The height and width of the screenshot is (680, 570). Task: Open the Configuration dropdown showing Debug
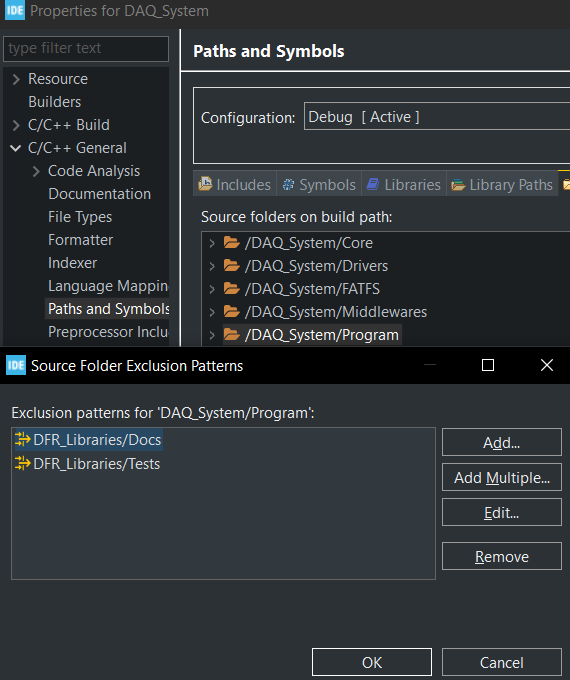pyautogui.click(x=437, y=116)
